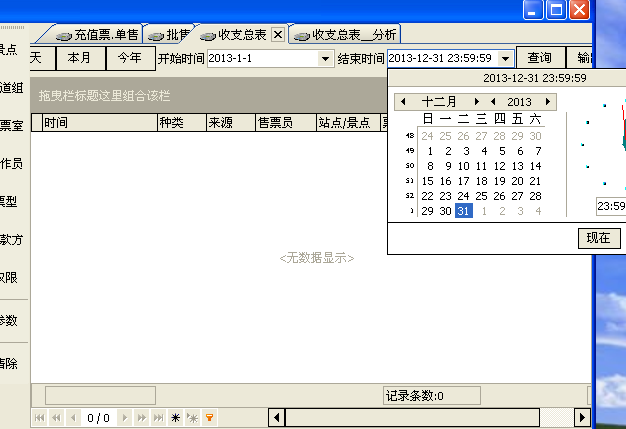
Task: Advance calendar to next month
Action: 477,102
